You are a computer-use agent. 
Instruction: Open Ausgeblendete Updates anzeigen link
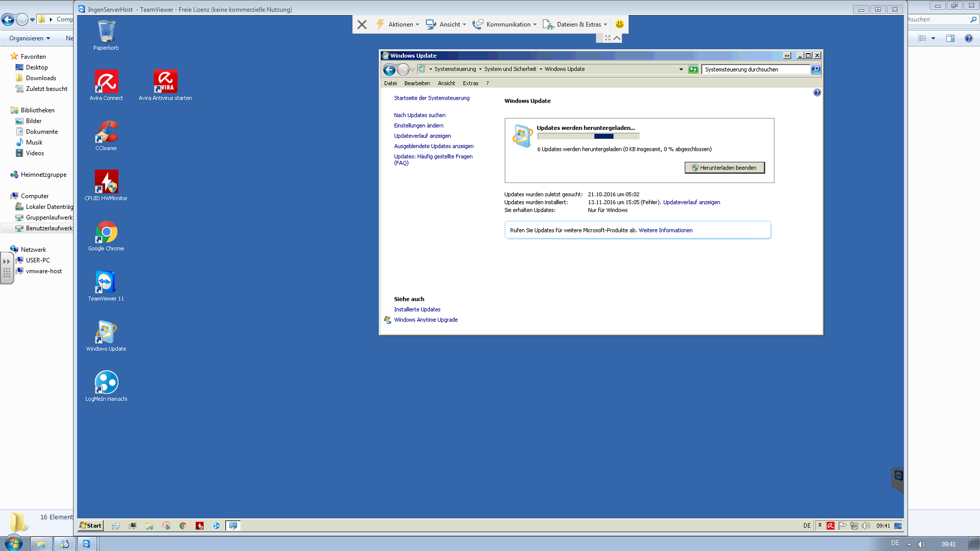[434, 146]
